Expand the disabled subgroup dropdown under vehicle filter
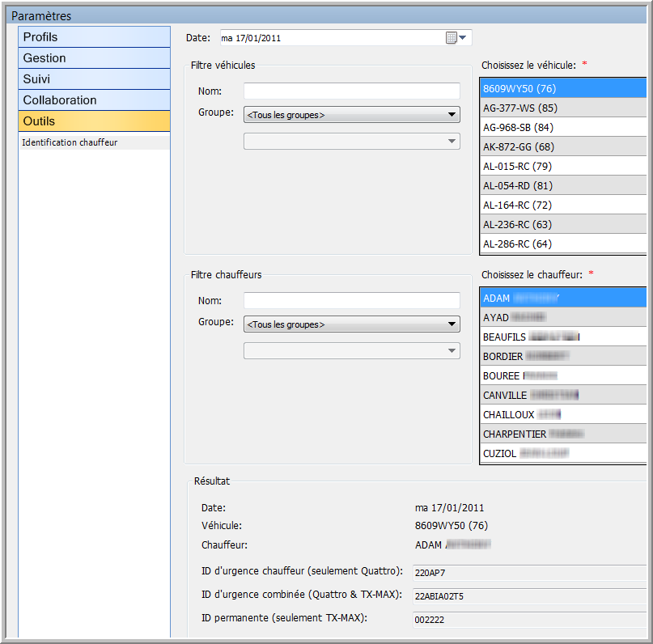This screenshot has width=653, height=644. coord(351,142)
